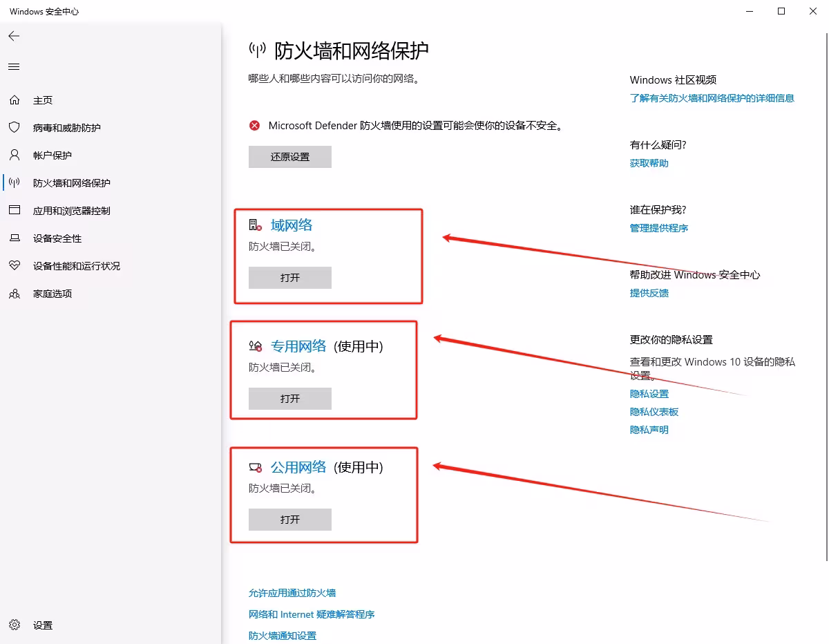Enable the 专用网络 firewall with 打开
The height and width of the screenshot is (644, 829).
tap(290, 399)
